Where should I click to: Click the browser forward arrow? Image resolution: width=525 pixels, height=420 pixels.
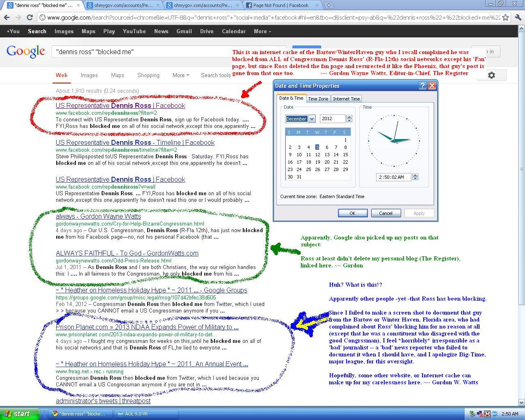(18, 17)
